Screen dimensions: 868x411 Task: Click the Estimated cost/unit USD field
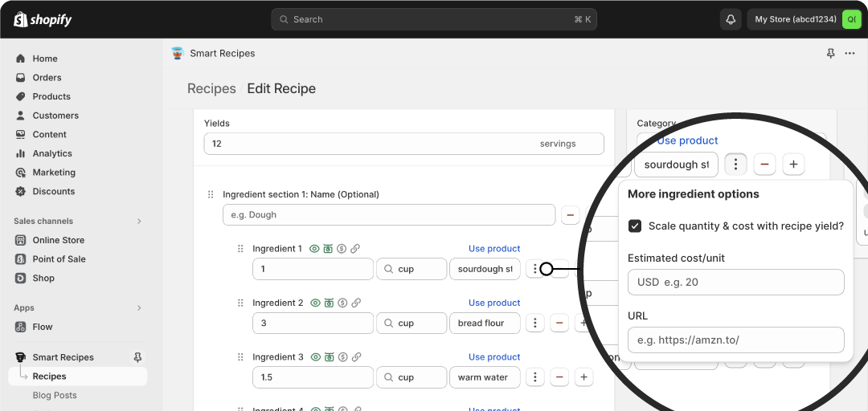pos(735,282)
